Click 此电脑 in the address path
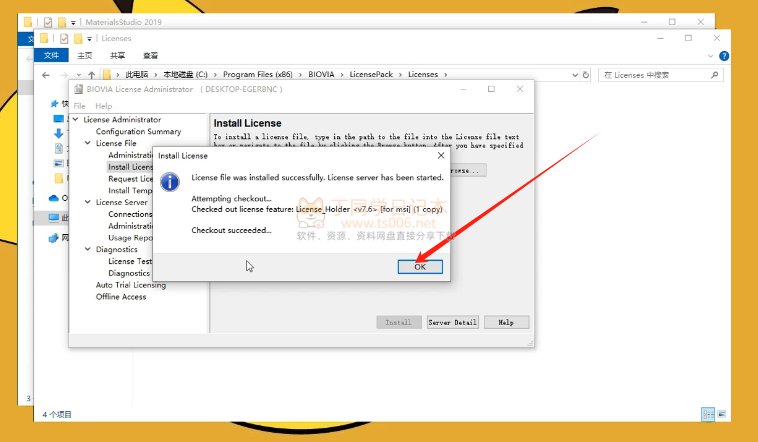Image resolution: width=758 pixels, height=442 pixels. (137, 74)
